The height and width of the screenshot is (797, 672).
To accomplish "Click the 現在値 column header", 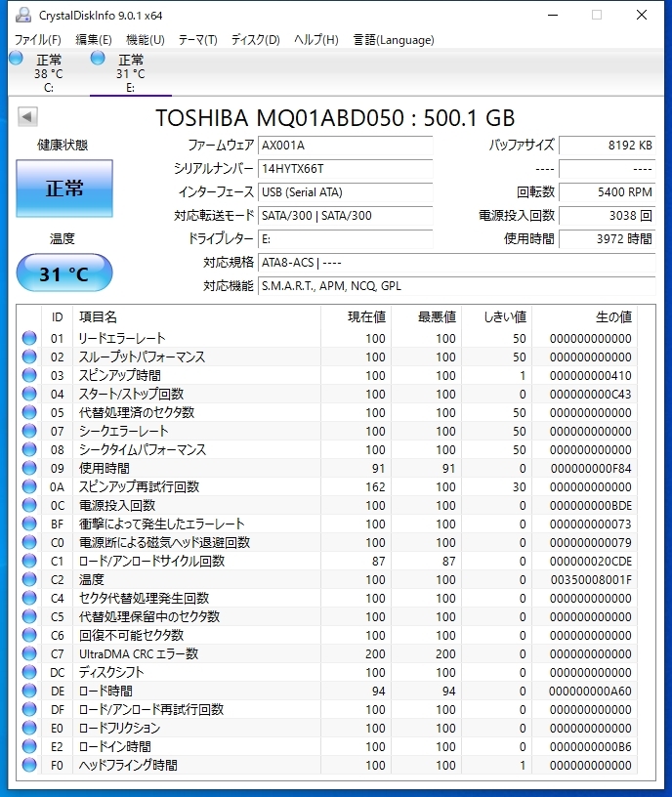I will [356, 317].
